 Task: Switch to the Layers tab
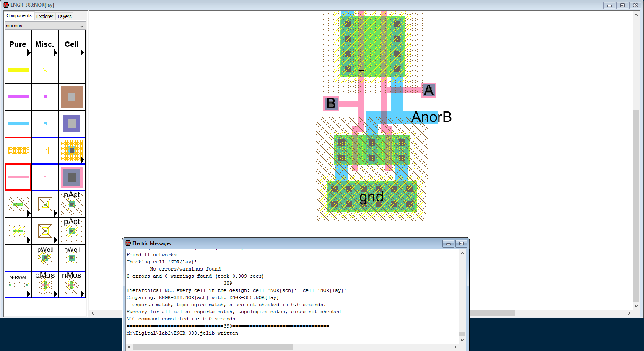tap(65, 16)
